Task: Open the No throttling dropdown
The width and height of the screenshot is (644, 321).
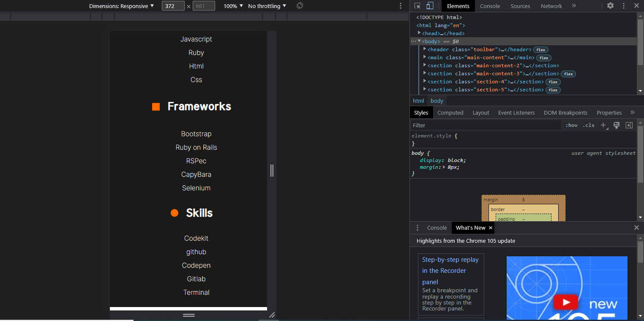Action: point(267,6)
